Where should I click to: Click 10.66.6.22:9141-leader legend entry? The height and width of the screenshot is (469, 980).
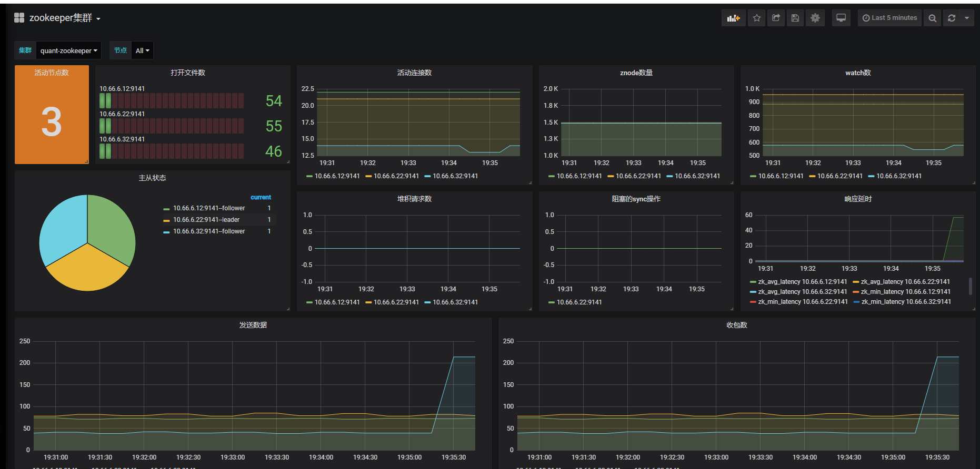(x=206, y=220)
